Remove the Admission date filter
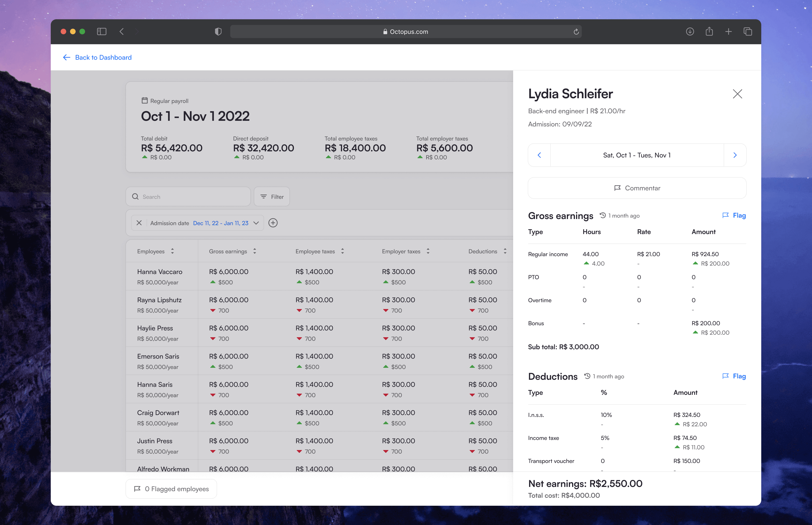The width and height of the screenshot is (812, 525). click(139, 223)
